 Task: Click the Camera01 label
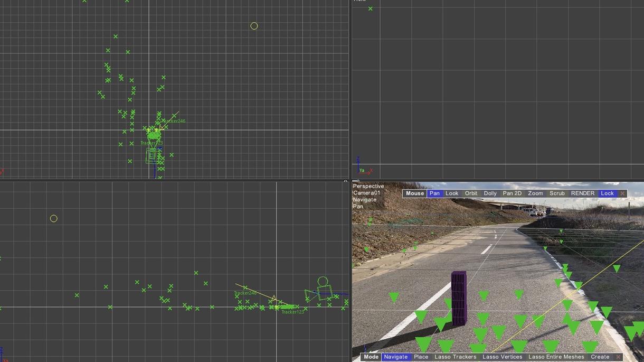[366, 193]
